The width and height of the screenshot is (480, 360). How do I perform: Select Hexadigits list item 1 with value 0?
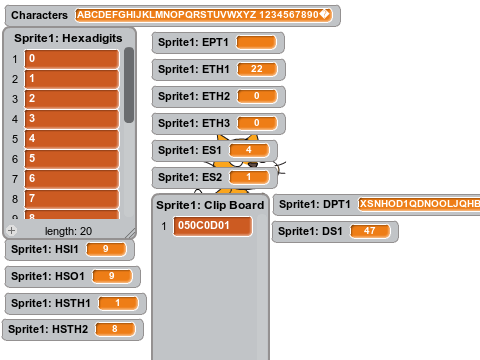(72, 59)
